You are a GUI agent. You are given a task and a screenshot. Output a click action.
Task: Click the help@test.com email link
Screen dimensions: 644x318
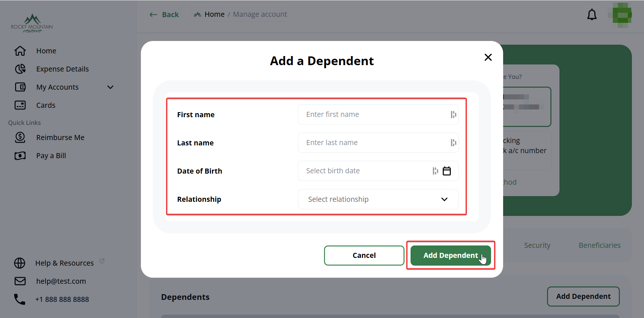click(x=61, y=281)
